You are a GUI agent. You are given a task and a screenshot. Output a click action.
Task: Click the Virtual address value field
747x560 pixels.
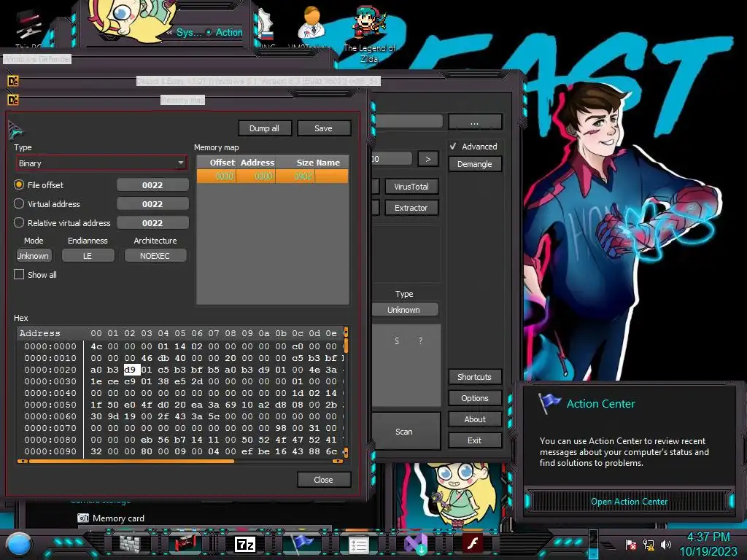[x=152, y=204]
